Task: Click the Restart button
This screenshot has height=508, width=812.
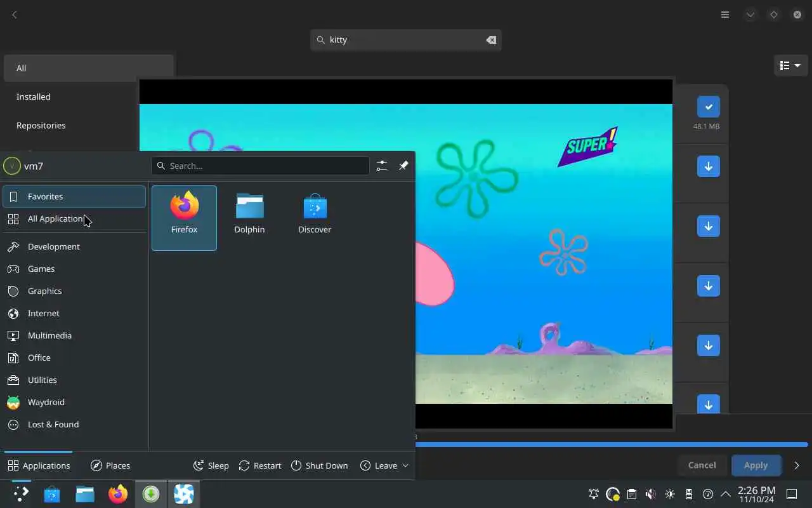Action: coord(260,465)
